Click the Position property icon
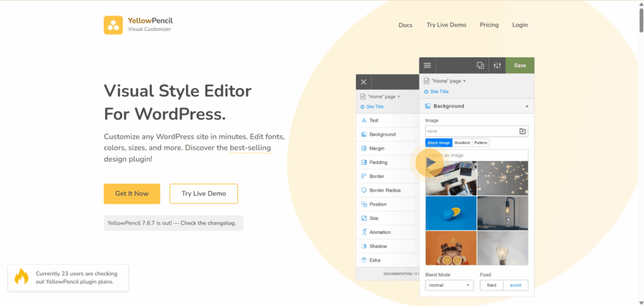Screen dimensions: 644x306 [364, 204]
